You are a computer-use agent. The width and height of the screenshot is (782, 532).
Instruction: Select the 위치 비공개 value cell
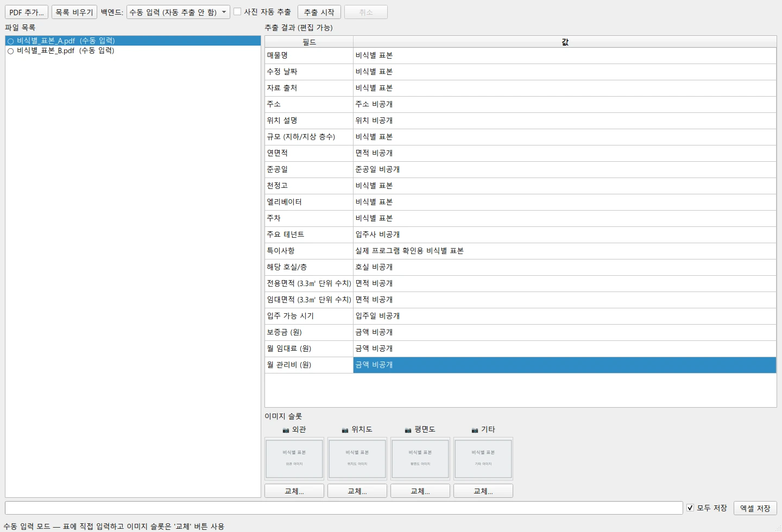coord(565,121)
